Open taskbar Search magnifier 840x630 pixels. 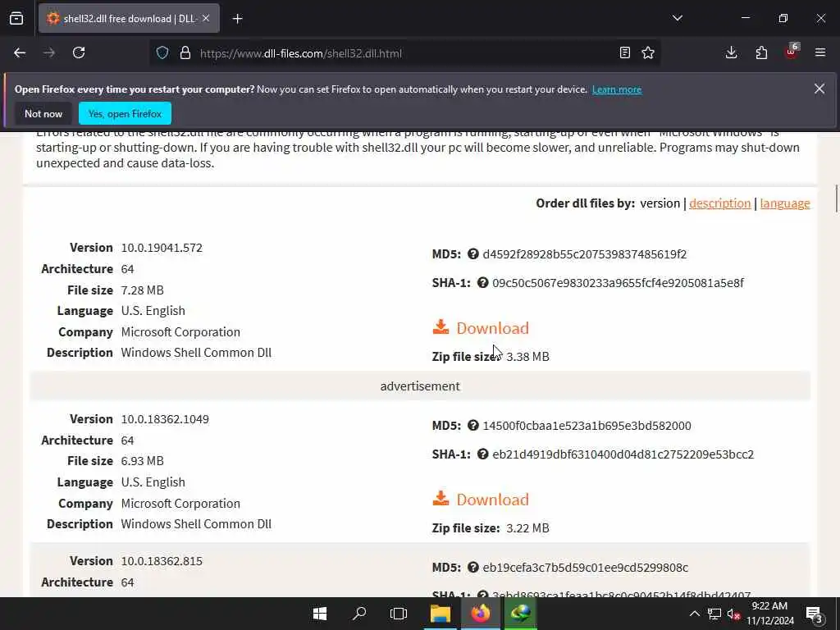click(x=359, y=614)
